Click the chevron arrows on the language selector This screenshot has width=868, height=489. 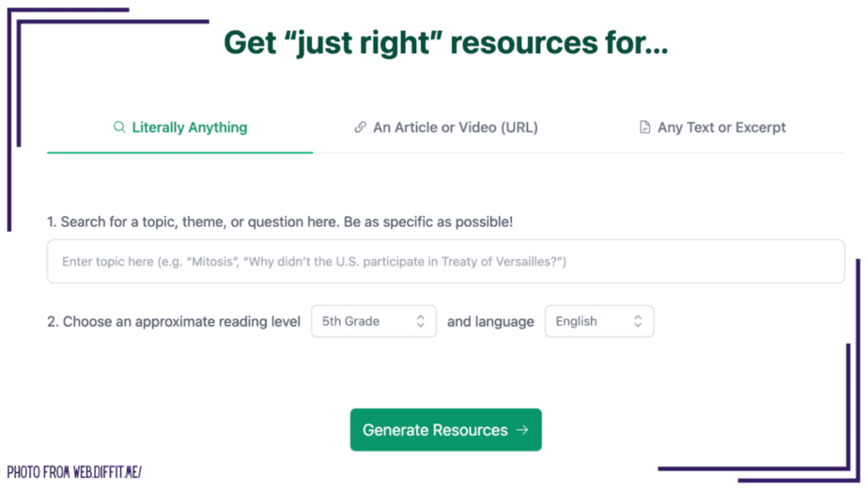point(638,321)
